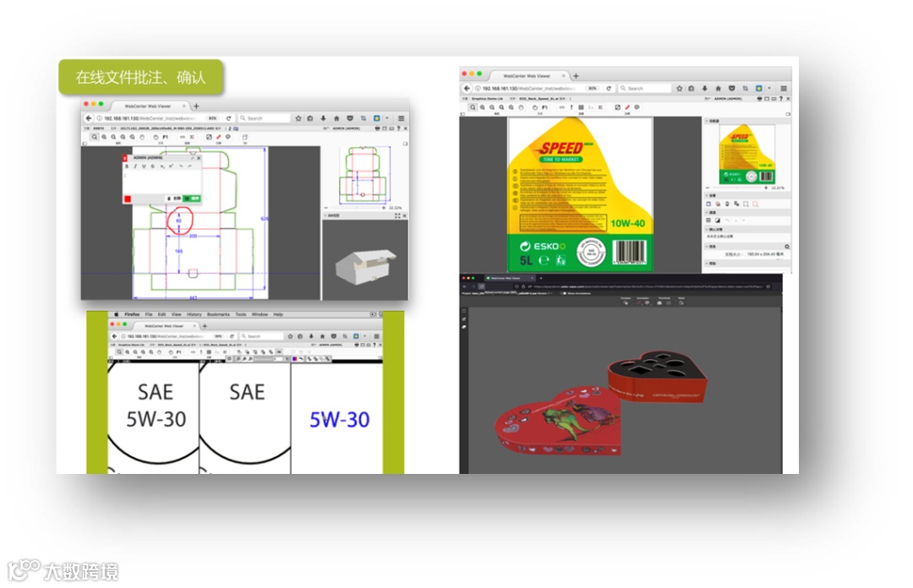Toggle highlighted compare mode button in SAE viewer
The image size is (913, 588).
279,351
